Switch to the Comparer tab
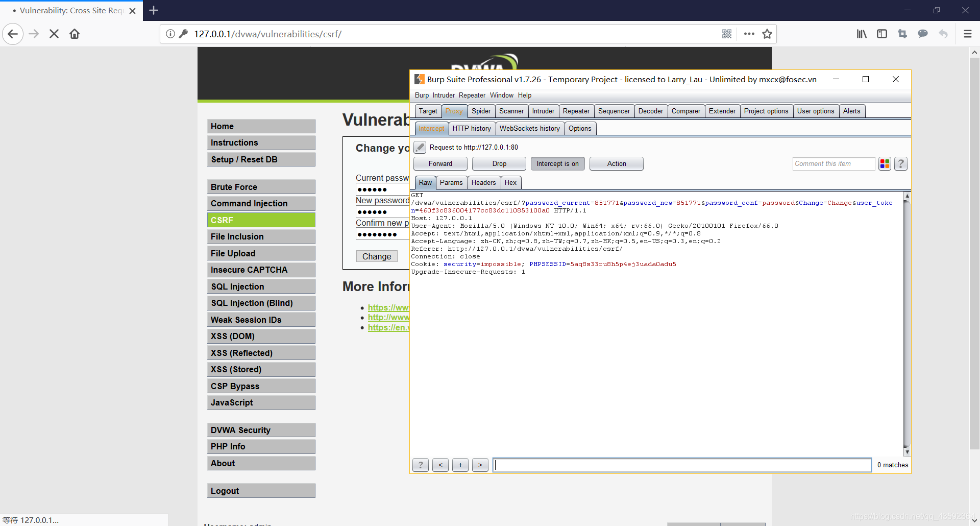 tap(686, 111)
